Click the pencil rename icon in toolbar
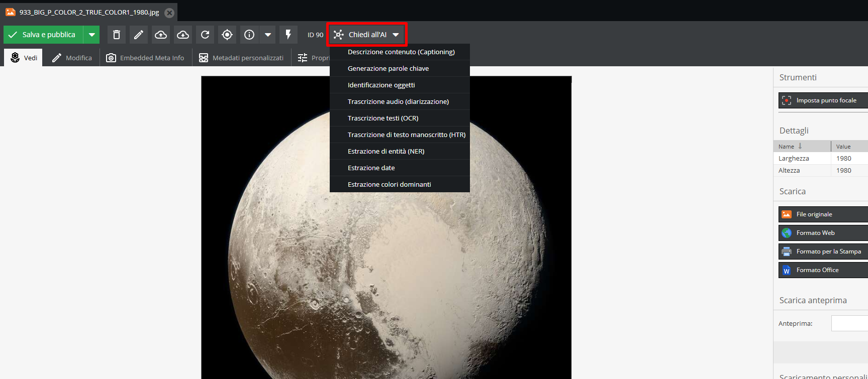Screen dimensions: 868x379 [x=139, y=35]
